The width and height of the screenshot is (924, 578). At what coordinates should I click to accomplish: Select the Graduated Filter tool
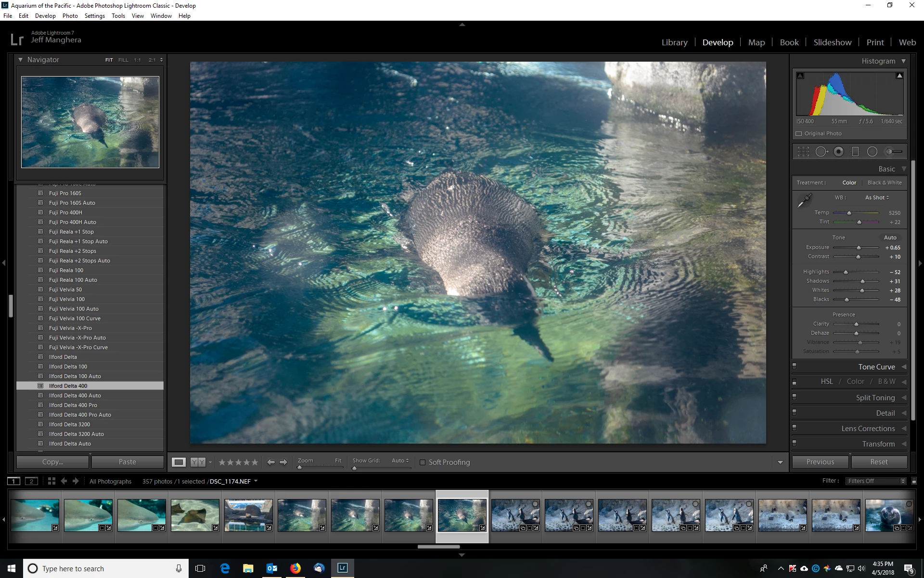(855, 152)
